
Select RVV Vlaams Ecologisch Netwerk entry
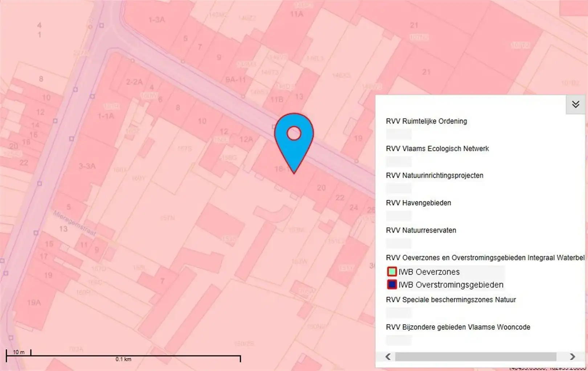[437, 149]
